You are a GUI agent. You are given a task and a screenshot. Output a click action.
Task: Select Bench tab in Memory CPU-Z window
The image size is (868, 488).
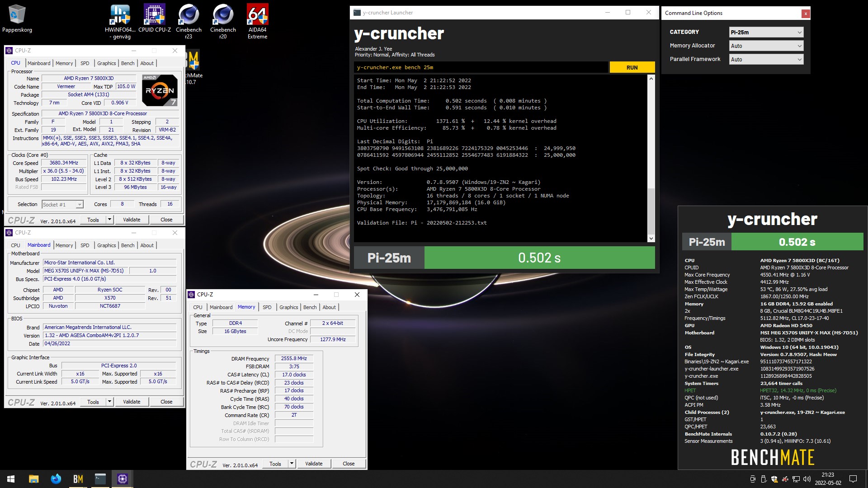310,307
